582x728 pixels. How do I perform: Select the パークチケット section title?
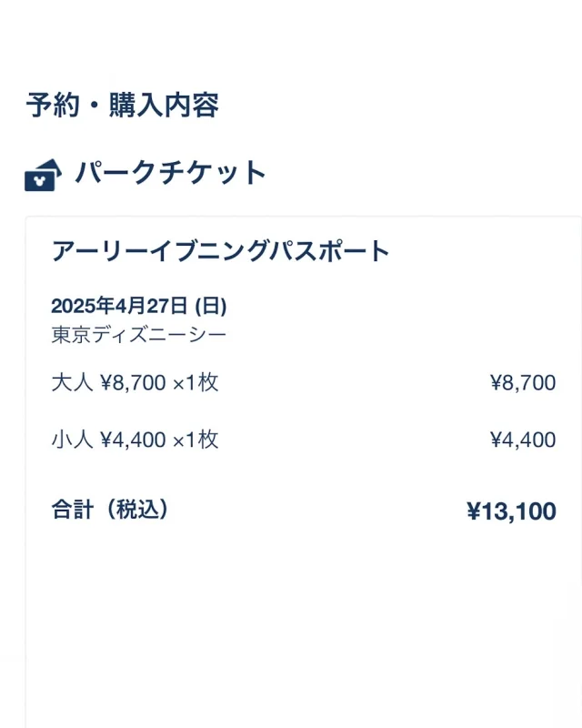click(170, 172)
